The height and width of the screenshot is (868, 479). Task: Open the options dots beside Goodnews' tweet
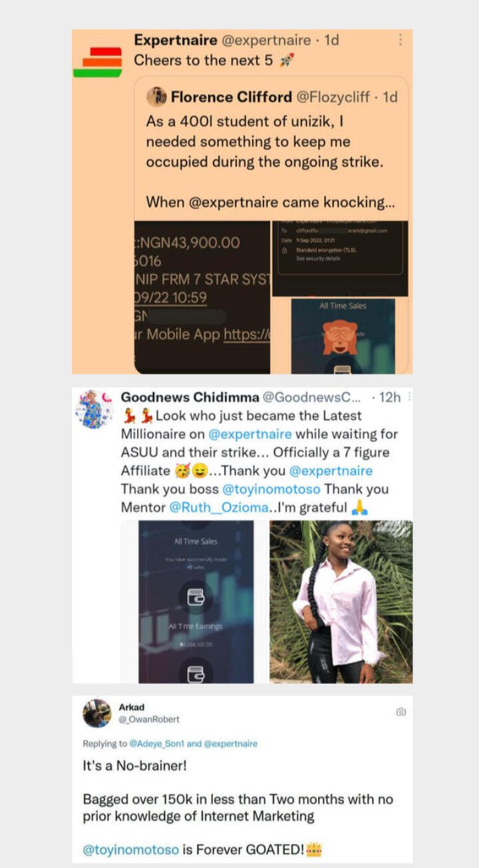coord(408,397)
